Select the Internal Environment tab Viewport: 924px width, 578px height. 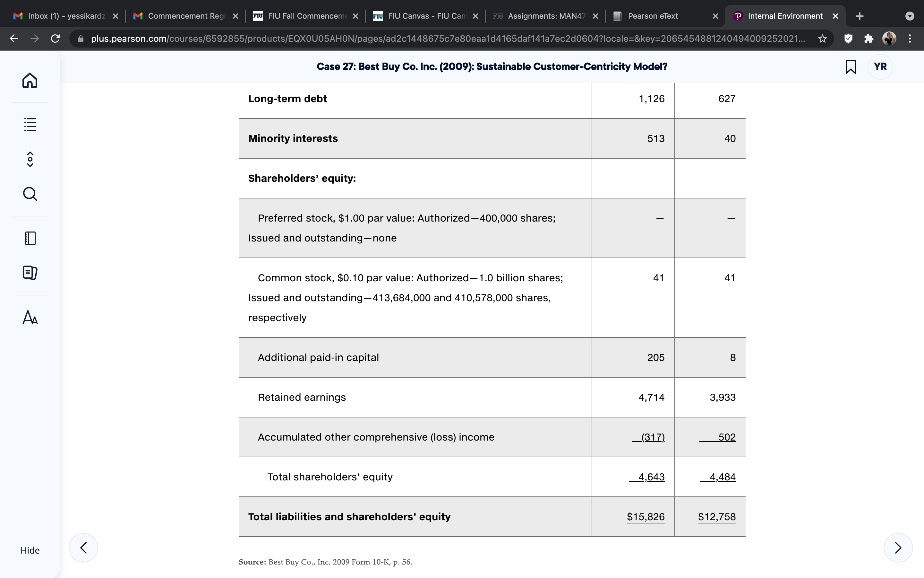coord(785,16)
